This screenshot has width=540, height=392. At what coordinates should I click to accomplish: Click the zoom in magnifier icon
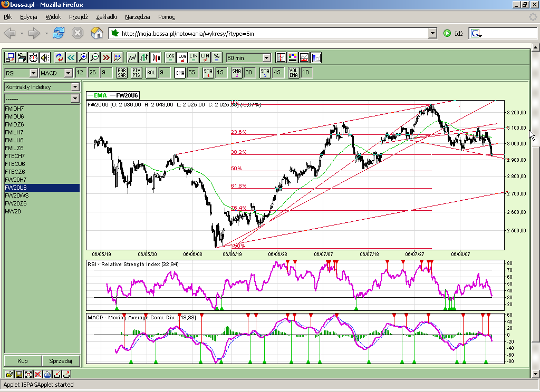pos(83,57)
